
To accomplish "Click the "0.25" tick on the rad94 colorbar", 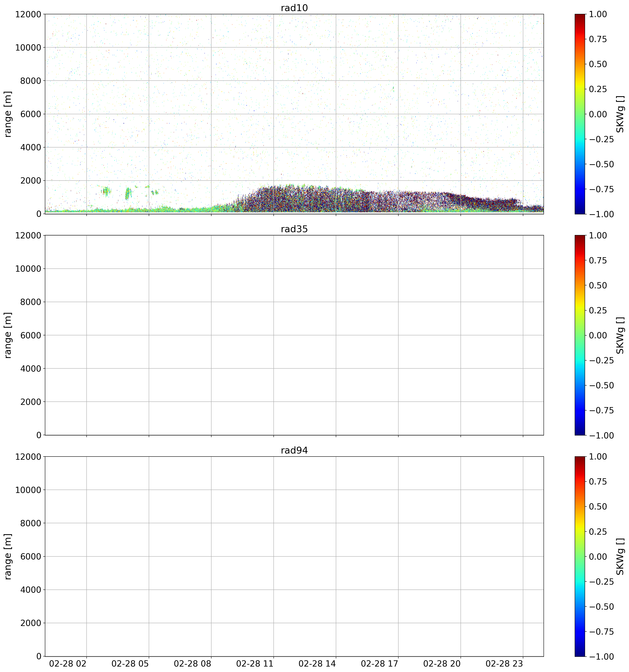I will pyautogui.click(x=598, y=531).
